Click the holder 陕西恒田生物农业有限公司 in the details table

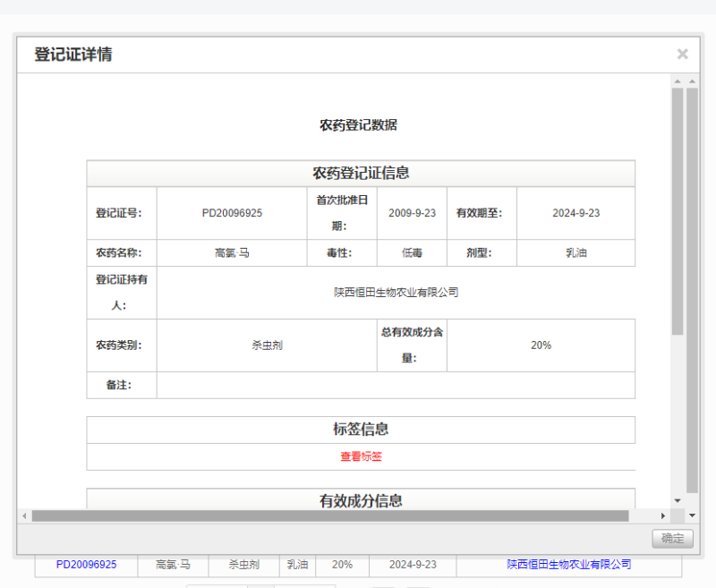coord(396,293)
